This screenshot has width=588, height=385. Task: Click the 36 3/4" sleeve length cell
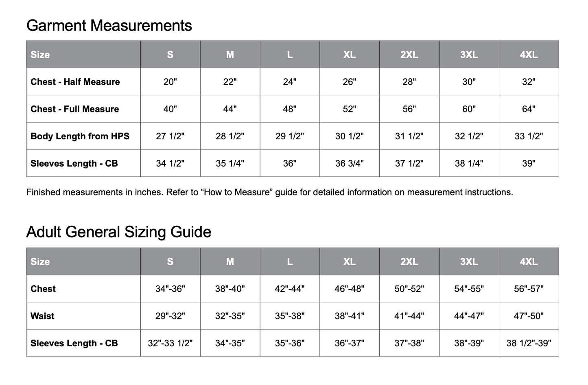point(350,163)
